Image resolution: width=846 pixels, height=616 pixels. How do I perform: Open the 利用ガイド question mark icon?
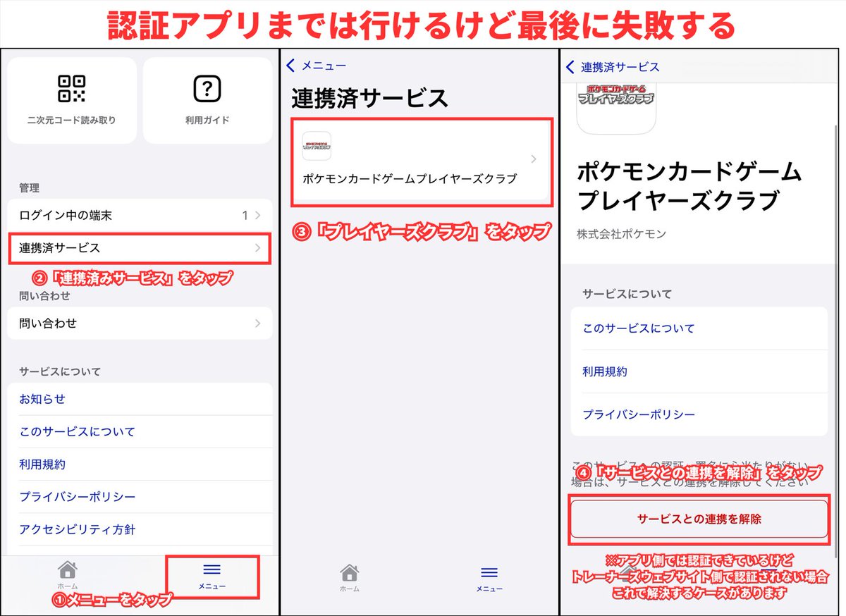pos(207,89)
